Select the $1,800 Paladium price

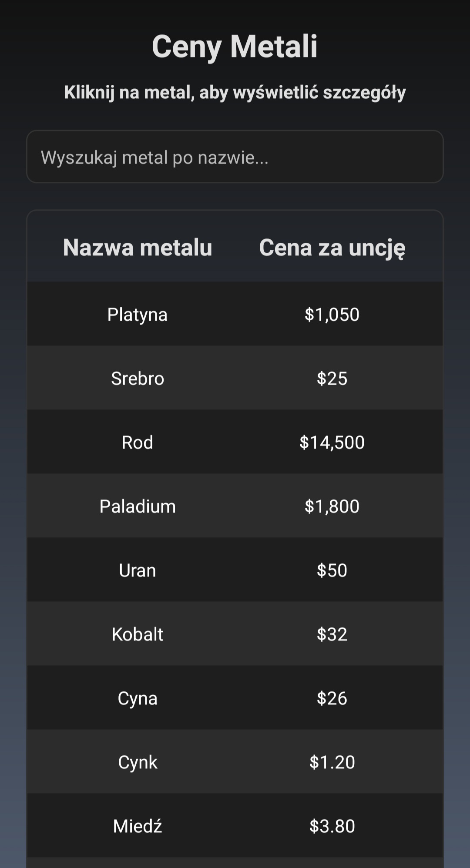(332, 506)
